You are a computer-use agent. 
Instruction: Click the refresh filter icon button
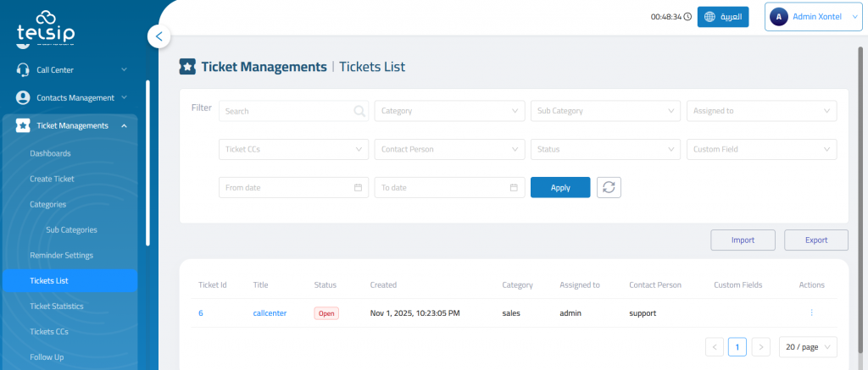point(609,187)
